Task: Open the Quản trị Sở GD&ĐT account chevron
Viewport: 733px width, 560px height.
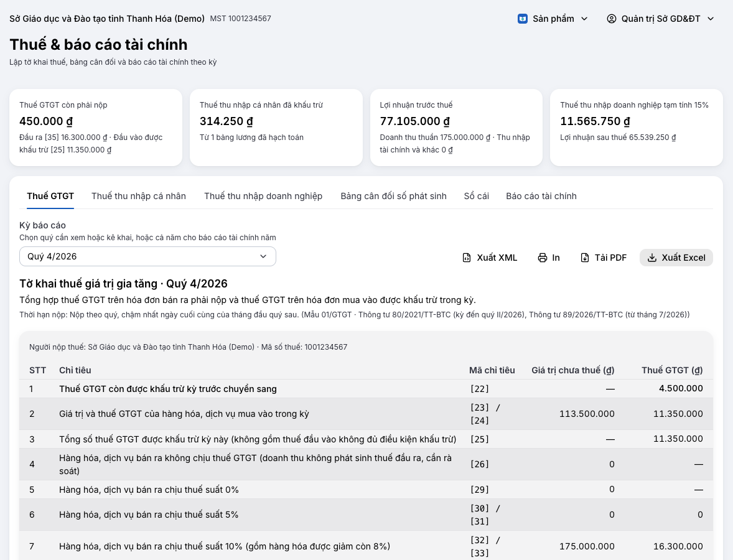Action: pos(711,19)
